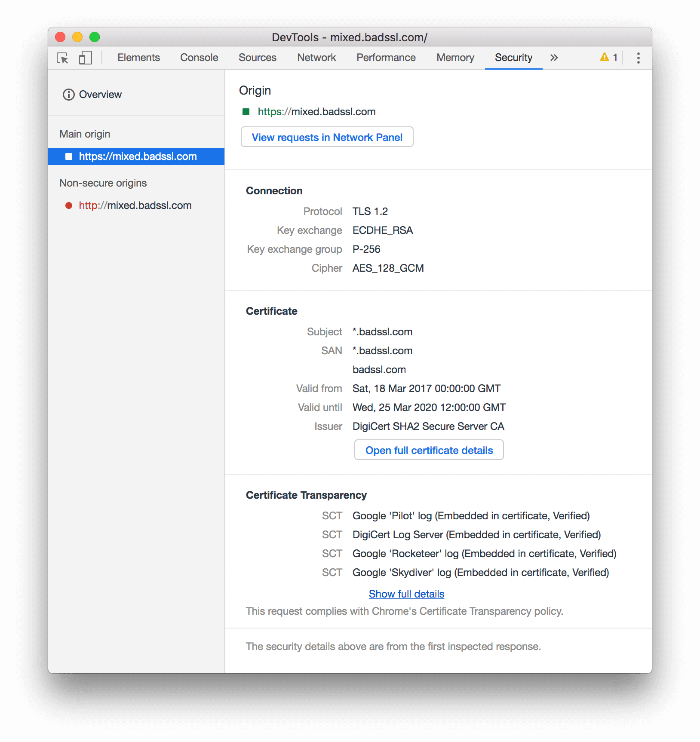
Task: Switch to the Network tab
Action: [316, 57]
